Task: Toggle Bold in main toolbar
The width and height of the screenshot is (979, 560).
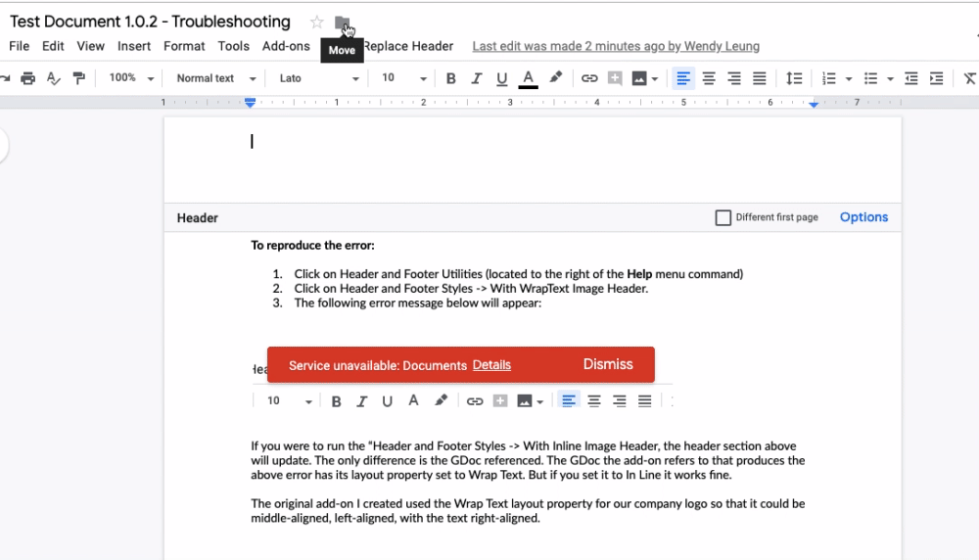Action: (450, 78)
